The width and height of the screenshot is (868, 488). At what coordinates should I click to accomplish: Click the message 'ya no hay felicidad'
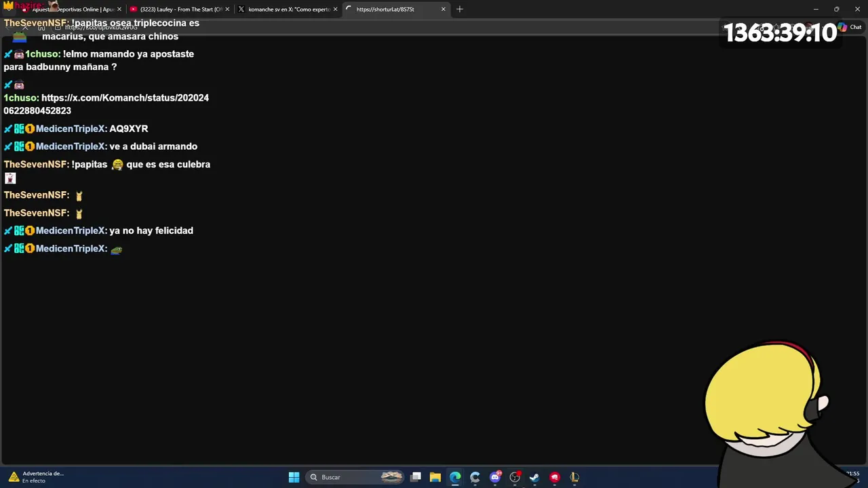(151, 230)
